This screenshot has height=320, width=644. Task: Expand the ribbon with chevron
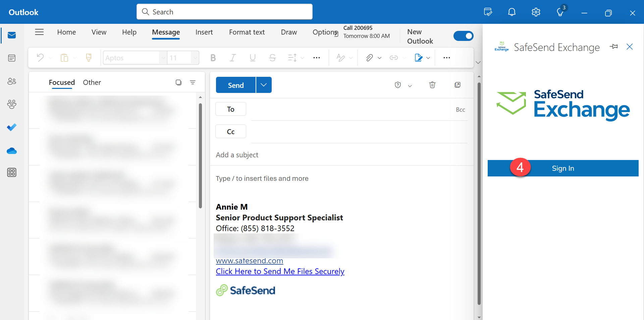tap(478, 62)
